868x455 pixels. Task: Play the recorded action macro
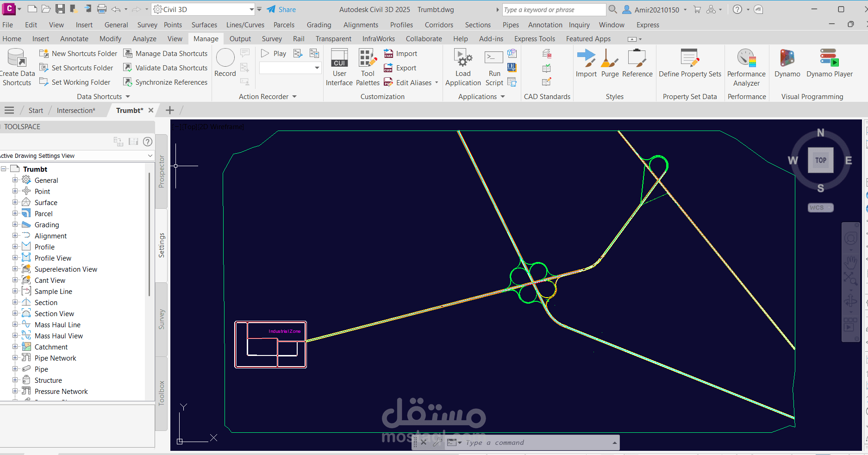coord(274,54)
